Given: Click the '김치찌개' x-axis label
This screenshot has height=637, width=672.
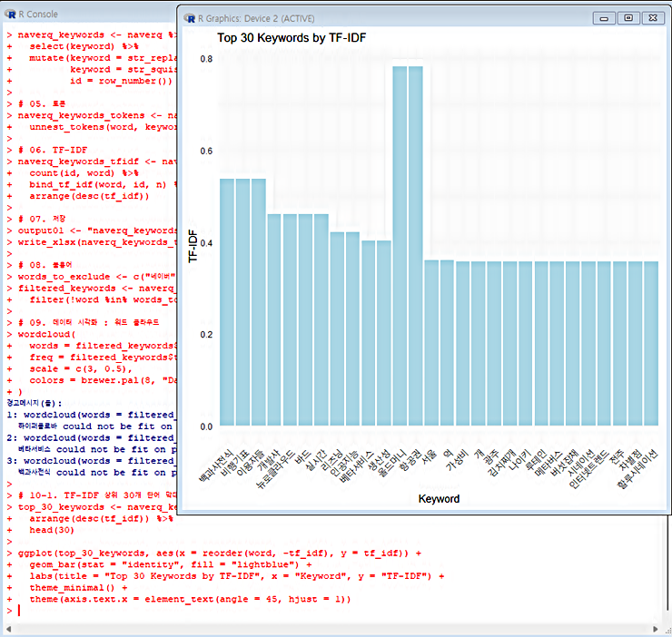Looking at the screenshot, I should click(503, 463).
